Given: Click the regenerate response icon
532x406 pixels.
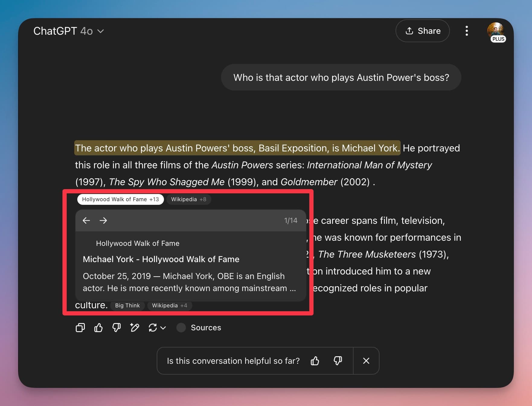Looking at the screenshot, I should [x=153, y=328].
